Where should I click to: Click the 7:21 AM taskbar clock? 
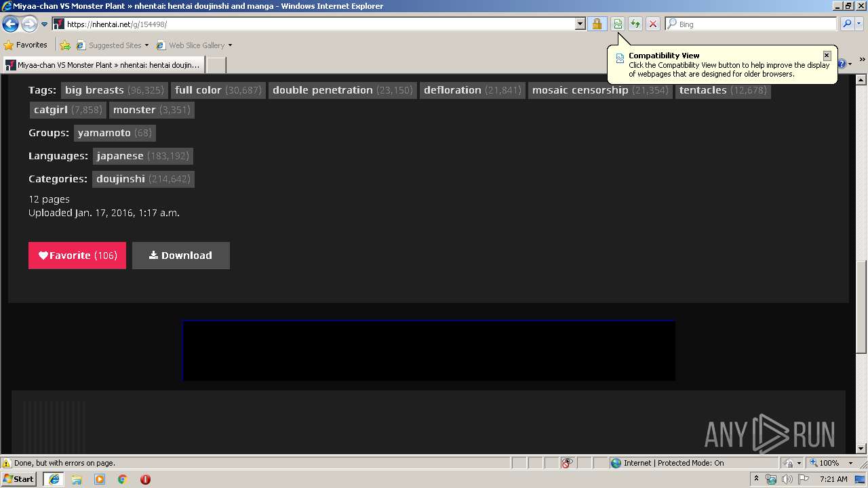[x=833, y=479]
